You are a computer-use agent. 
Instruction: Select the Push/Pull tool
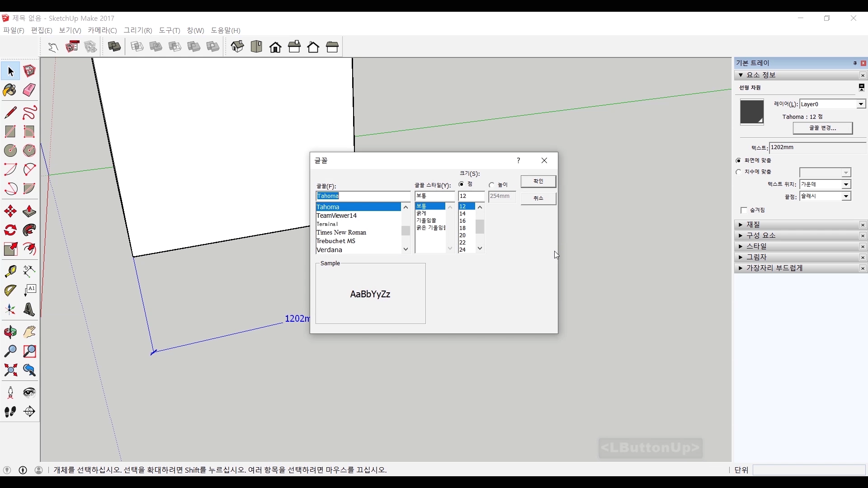click(x=29, y=211)
